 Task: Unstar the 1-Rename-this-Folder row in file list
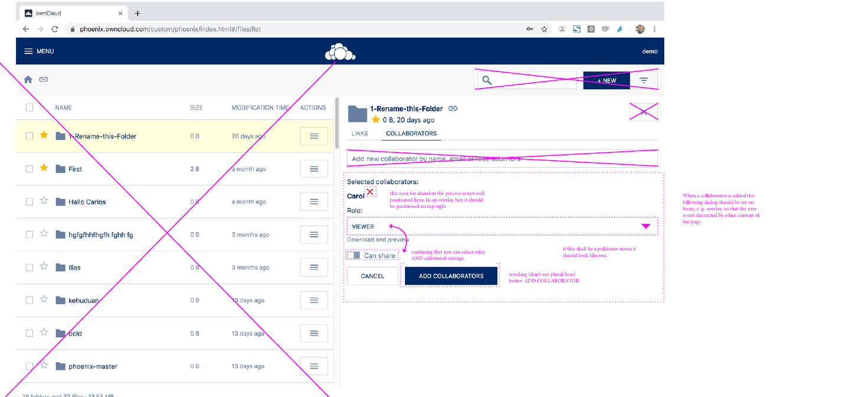44,135
